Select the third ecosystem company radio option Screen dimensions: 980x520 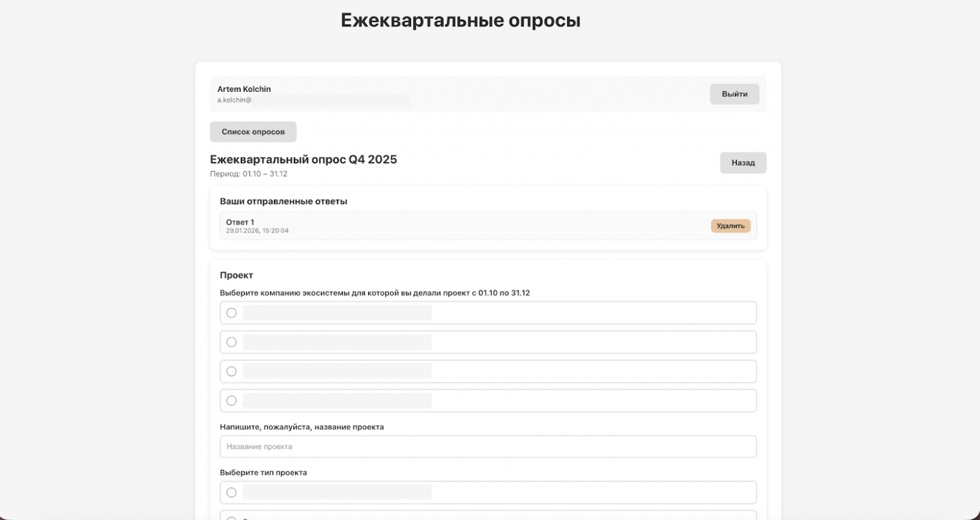tap(231, 371)
